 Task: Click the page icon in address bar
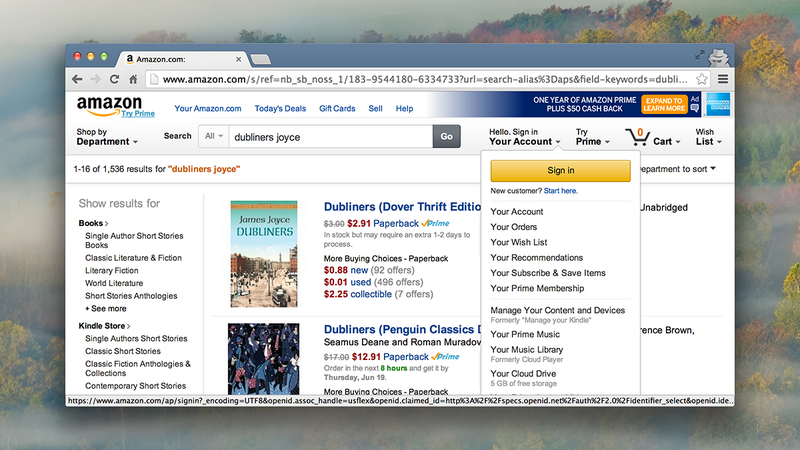[154, 79]
